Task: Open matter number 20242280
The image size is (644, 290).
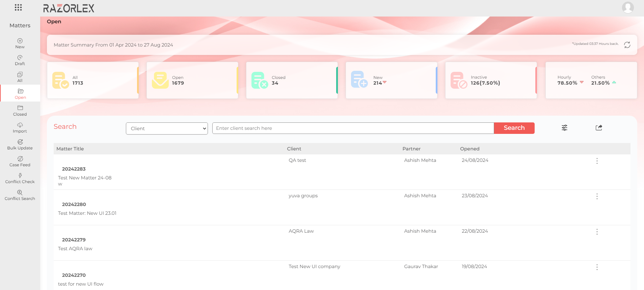Action: [74, 204]
